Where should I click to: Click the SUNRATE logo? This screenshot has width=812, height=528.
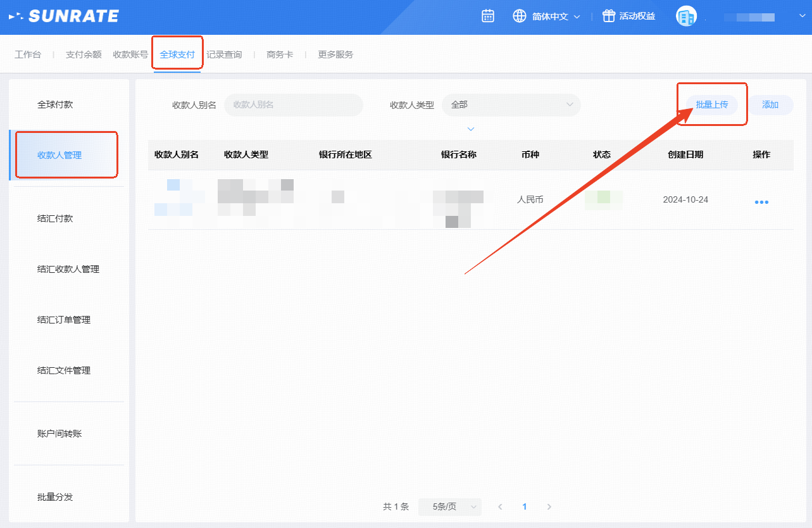(x=64, y=16)
